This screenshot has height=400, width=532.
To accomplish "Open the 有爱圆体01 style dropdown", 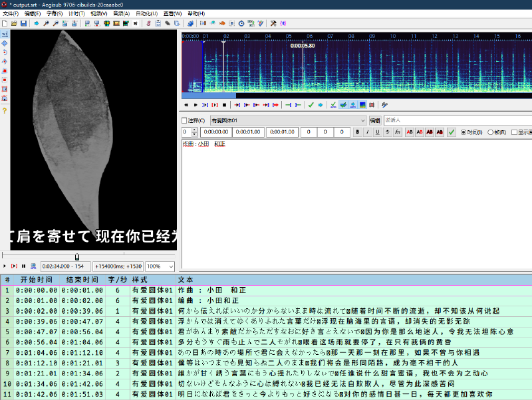I will 362,120.
